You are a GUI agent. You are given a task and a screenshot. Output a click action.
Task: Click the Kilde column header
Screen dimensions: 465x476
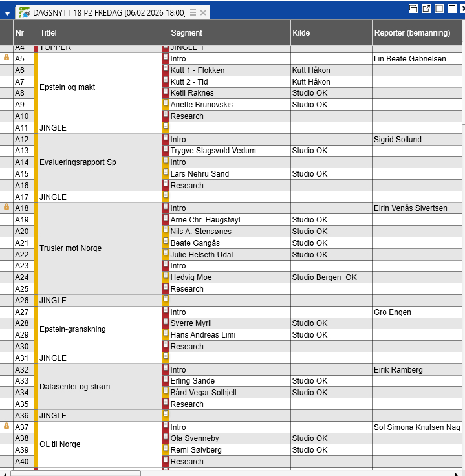[330, 32]
